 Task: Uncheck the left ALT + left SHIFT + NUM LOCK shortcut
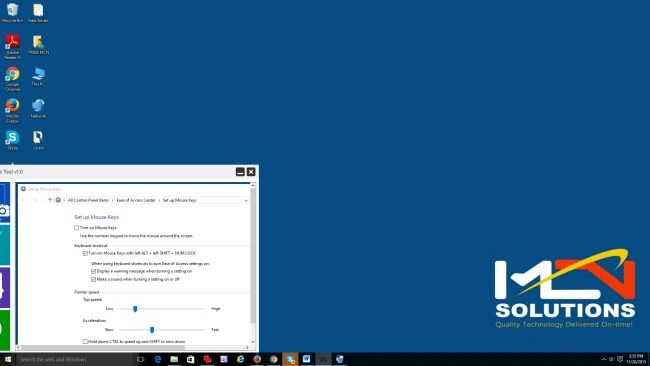tap(85, 253)
